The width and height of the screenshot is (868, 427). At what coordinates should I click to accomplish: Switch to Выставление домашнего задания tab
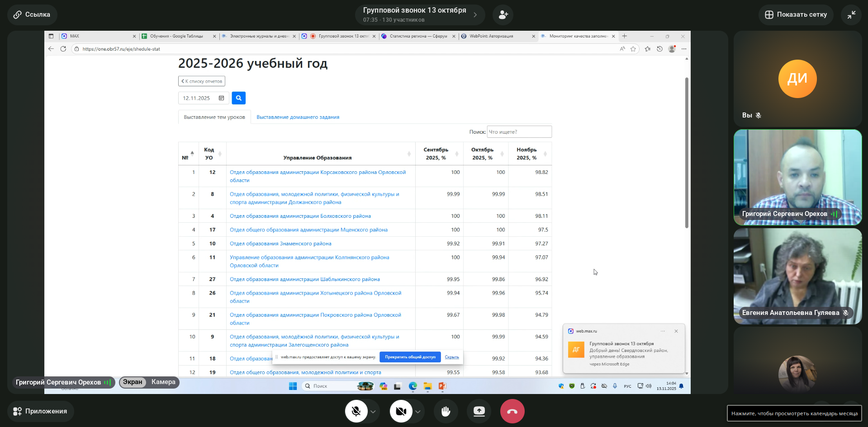click(x=298, y=117)
